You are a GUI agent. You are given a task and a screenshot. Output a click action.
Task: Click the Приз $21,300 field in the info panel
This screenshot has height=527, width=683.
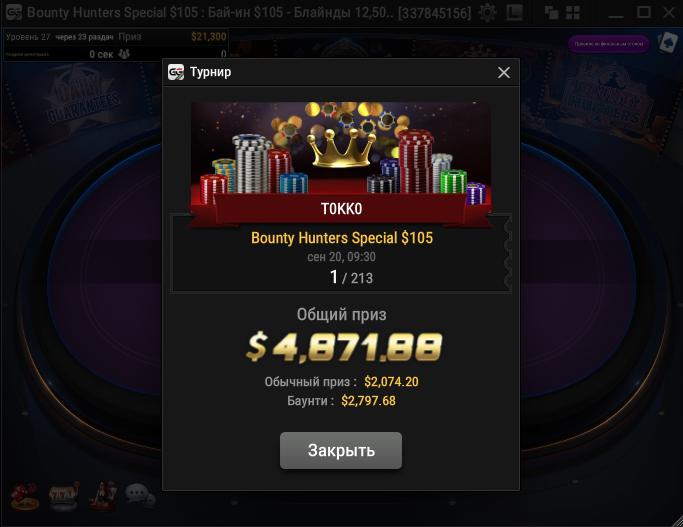pyautogui.click(x=172, y=37)
